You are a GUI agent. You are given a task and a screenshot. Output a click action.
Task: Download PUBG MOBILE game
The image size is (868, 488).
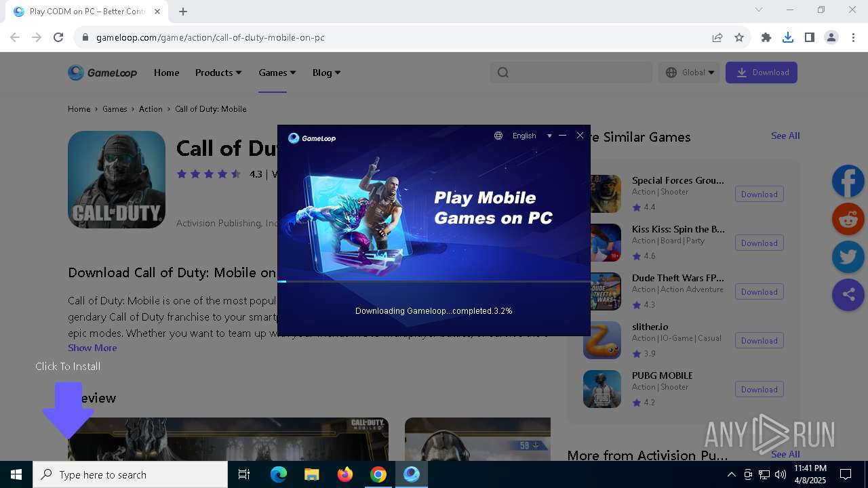759,390
